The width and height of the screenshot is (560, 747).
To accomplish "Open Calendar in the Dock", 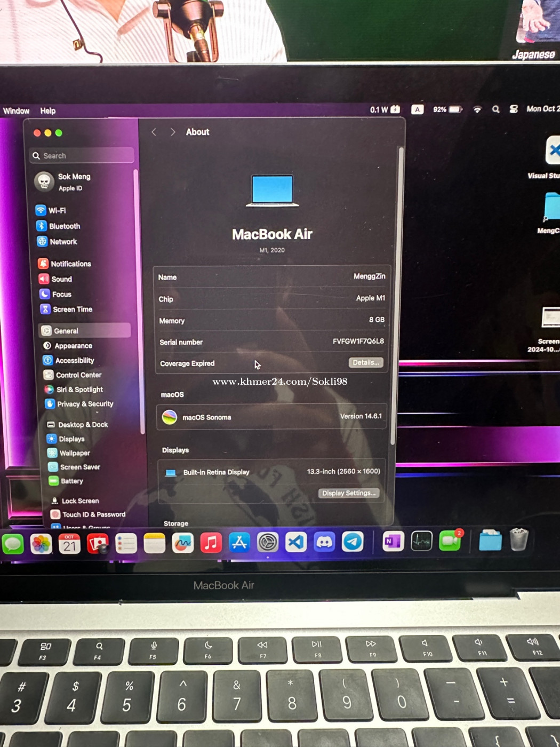I will pos(69,544).
